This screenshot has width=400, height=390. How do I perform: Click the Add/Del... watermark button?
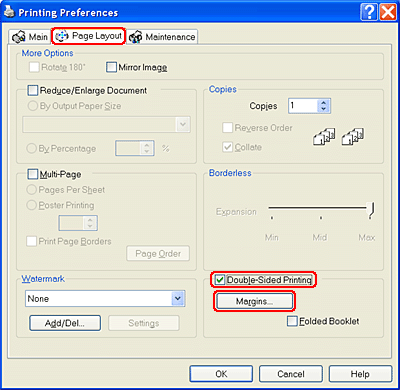pyautogui.click(x=65, y=323)
